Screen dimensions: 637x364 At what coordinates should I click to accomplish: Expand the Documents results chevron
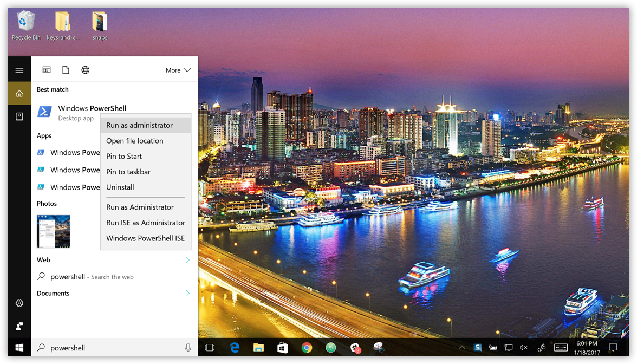(x=187, y=294)
